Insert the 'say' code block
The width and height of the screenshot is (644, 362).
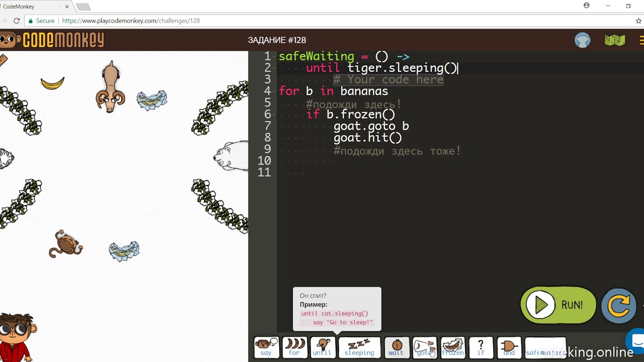266,347
